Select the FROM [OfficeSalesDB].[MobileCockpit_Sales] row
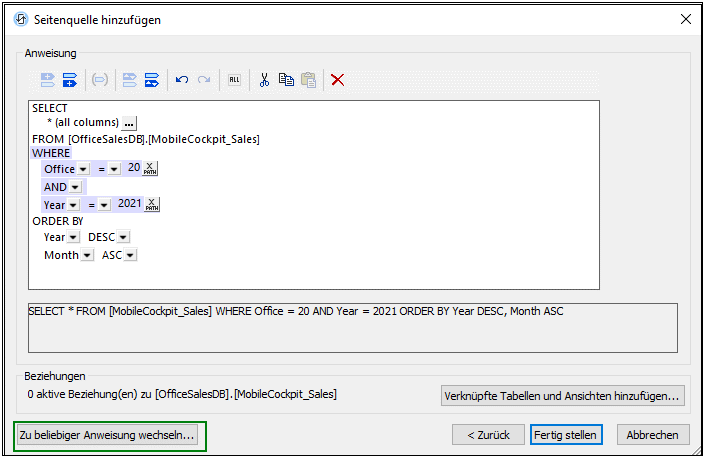Screen dimensions: 705x458 coord(146,139)
